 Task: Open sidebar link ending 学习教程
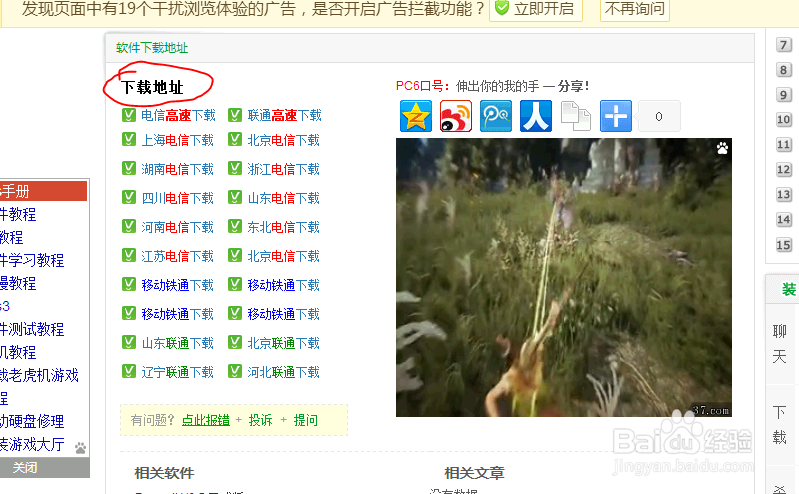32,261
